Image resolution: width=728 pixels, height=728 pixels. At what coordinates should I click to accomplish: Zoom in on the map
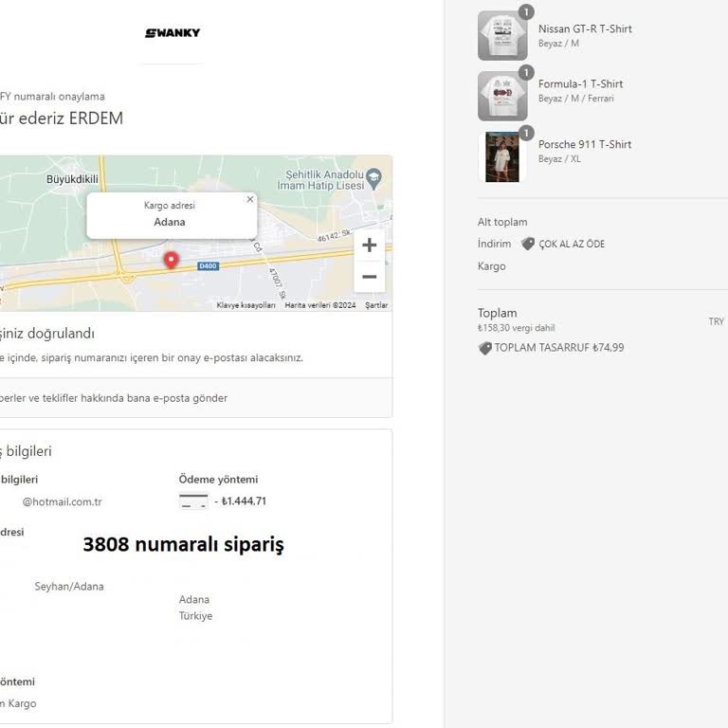point(369,246)
